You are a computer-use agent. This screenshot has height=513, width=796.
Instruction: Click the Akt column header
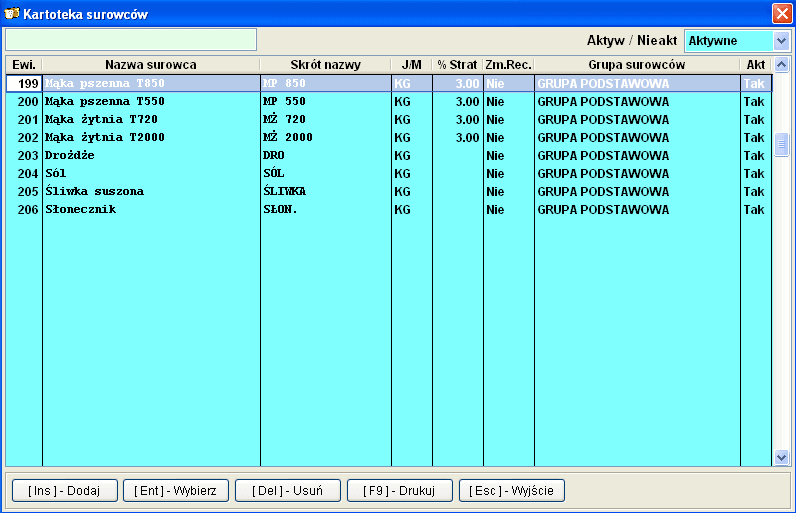coord(755,65)
